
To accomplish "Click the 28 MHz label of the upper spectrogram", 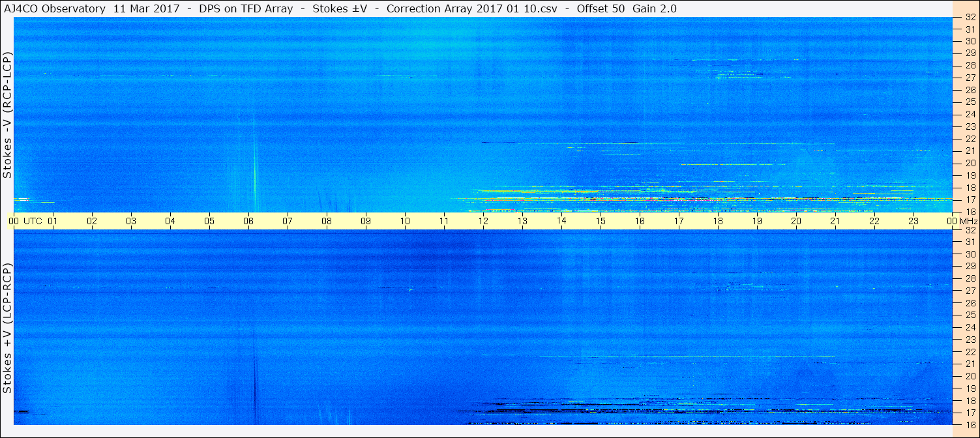I will pos(970,65).
